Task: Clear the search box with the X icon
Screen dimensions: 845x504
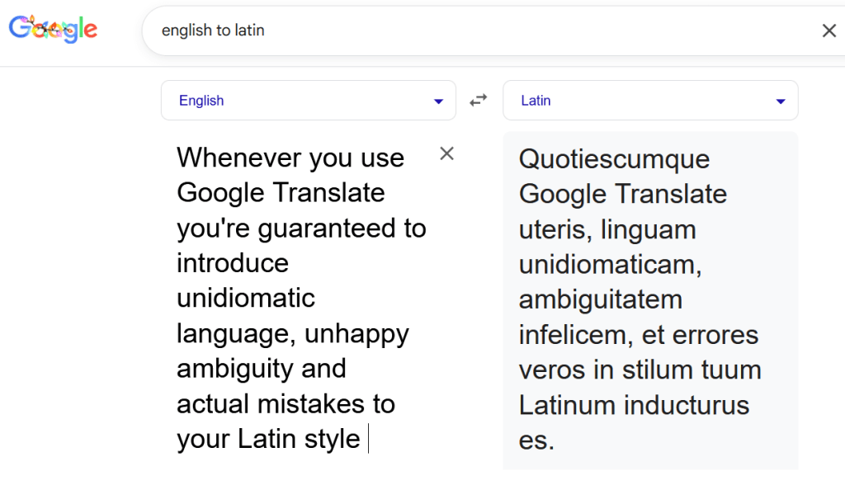Action: [x=828, y=31]
